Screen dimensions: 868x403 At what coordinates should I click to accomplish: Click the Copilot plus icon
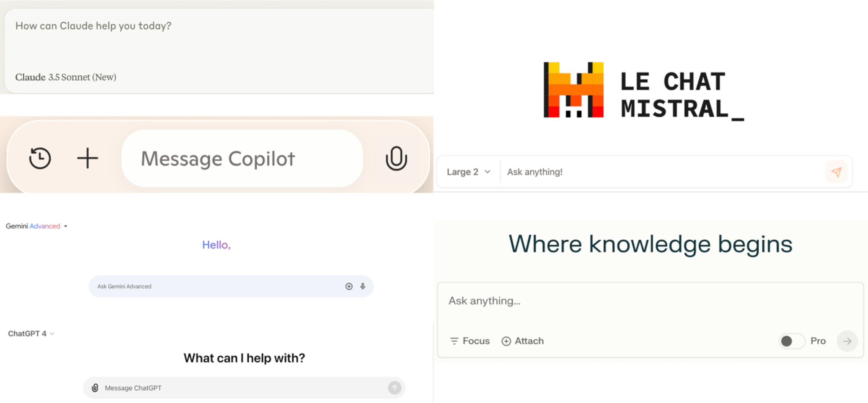87,158
